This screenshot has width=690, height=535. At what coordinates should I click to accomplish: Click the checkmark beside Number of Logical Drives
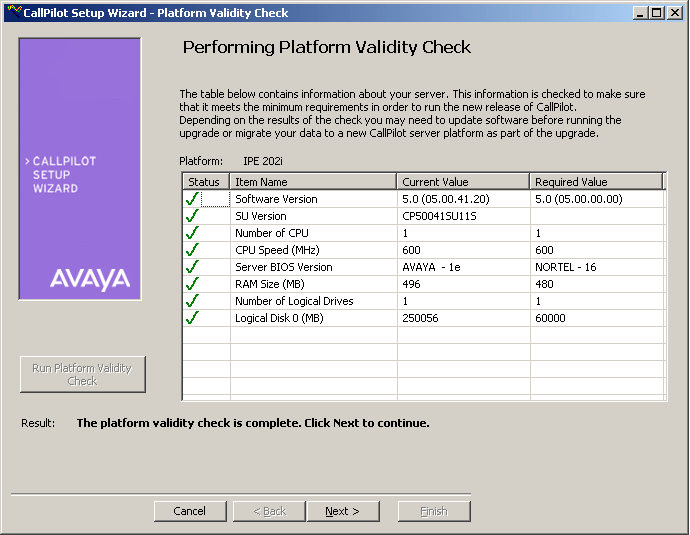tap(192, 301)
